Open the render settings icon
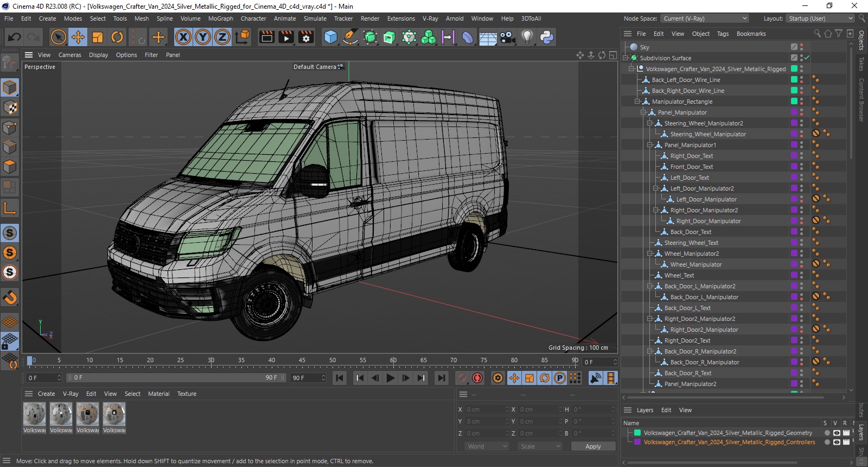Image resolution: width=868 pixels, height=467 pixels. [307, 37]
